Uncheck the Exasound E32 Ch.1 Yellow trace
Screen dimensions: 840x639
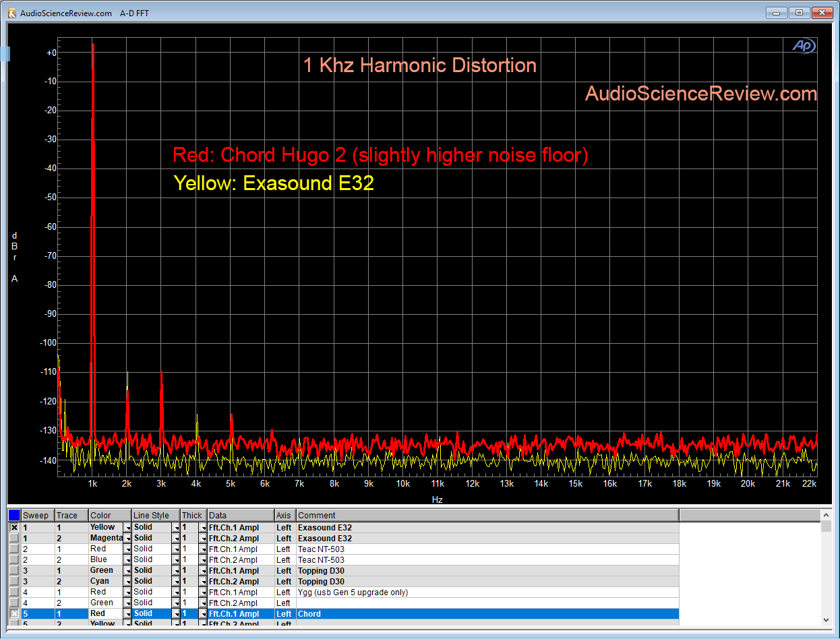[14, 527]
